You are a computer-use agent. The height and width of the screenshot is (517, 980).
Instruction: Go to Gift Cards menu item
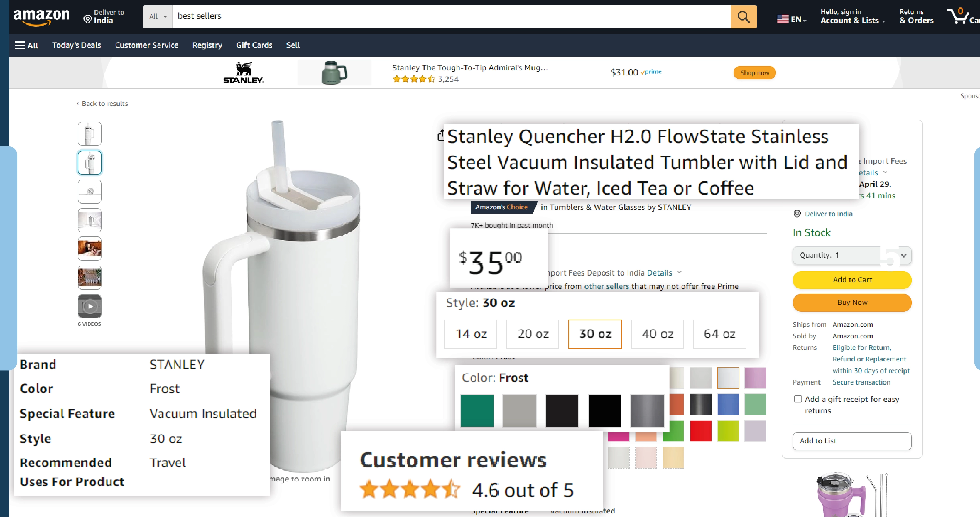254,45
